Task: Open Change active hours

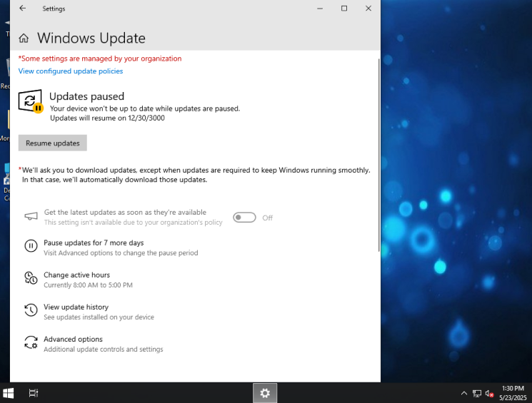Action: click(76, 275)
